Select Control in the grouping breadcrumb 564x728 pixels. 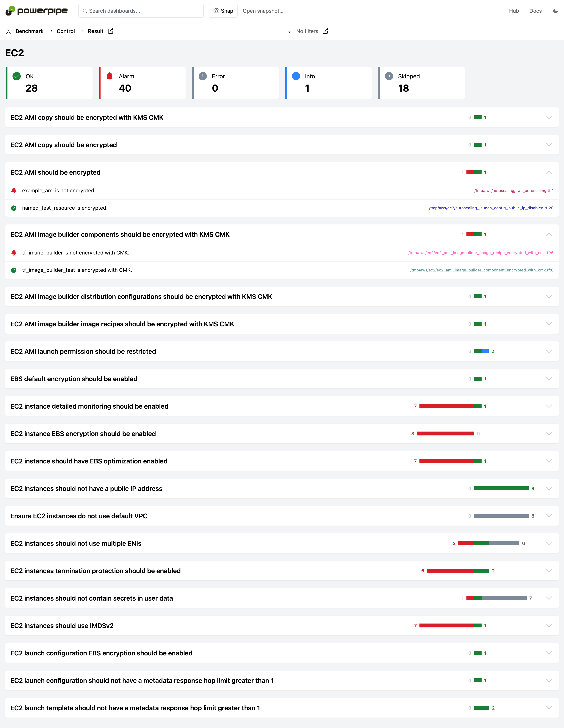click(x=66, y=31)
